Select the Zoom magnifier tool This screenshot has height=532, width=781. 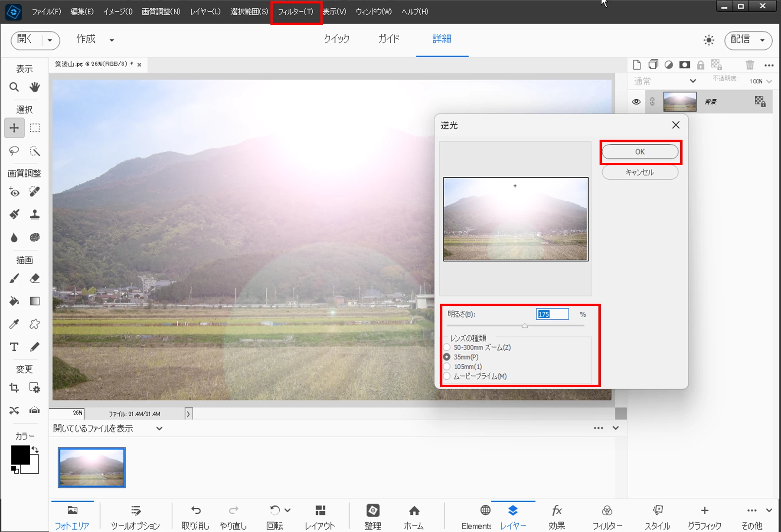[14, 87]
